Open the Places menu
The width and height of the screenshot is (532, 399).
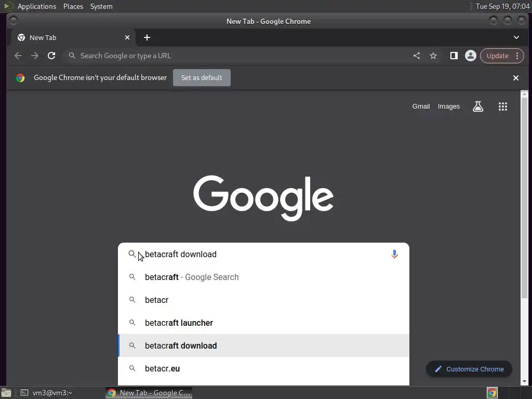(73, 6)
